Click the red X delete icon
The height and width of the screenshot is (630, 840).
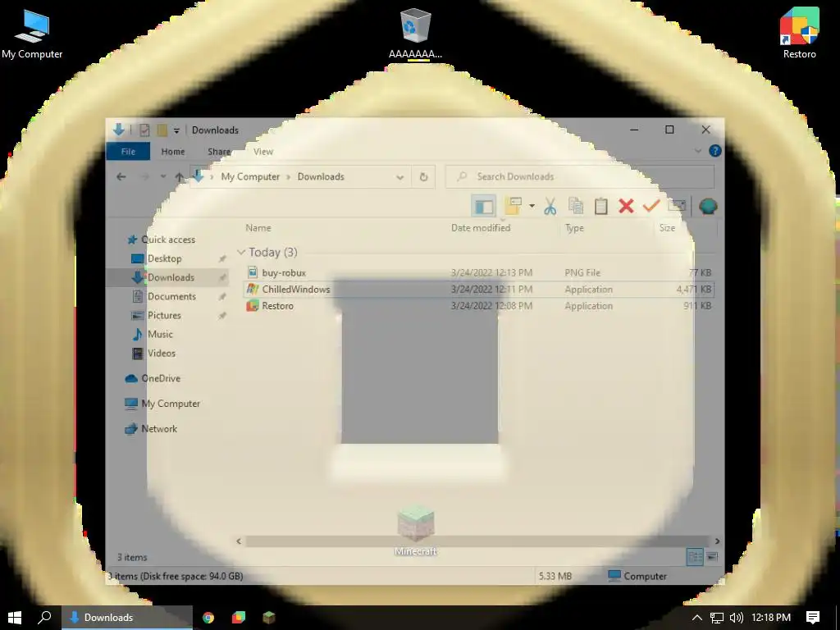coord(626,206)
